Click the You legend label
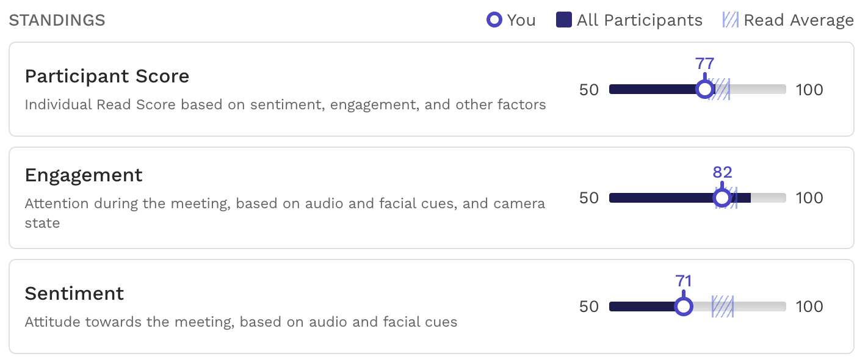868x359 pixels. tap(521, 20)
